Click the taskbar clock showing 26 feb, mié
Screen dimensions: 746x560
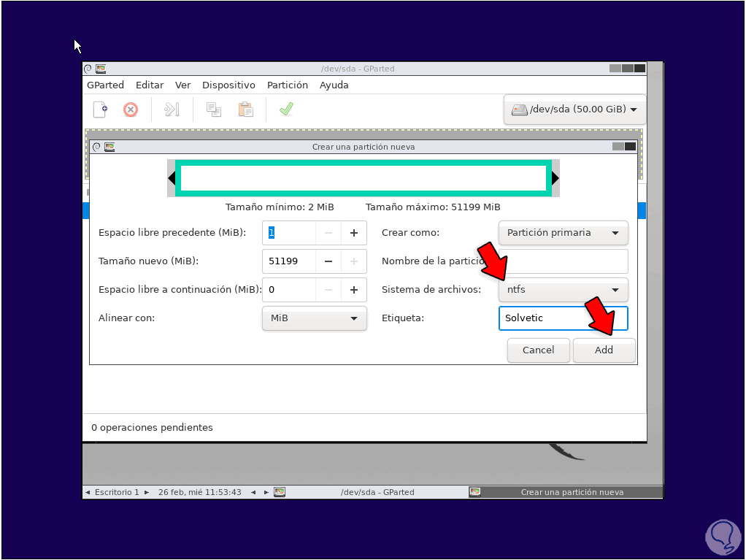point(200,492)
